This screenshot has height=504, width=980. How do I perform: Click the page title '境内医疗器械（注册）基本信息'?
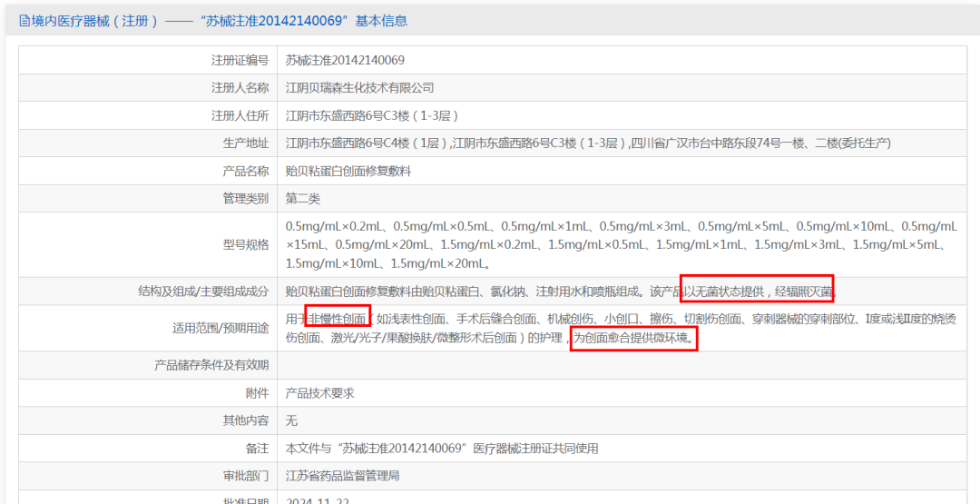[x=220, y=21]
